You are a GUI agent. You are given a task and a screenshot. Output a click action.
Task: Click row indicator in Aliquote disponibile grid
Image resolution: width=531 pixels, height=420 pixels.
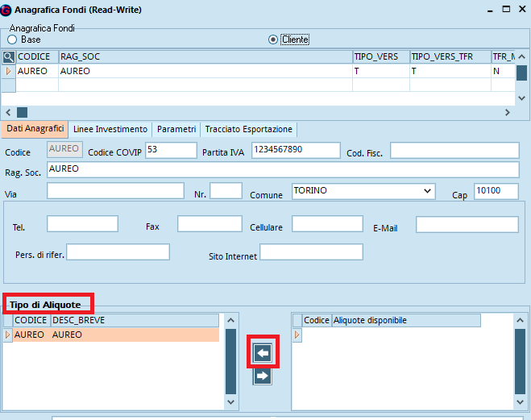click(297, 335)
